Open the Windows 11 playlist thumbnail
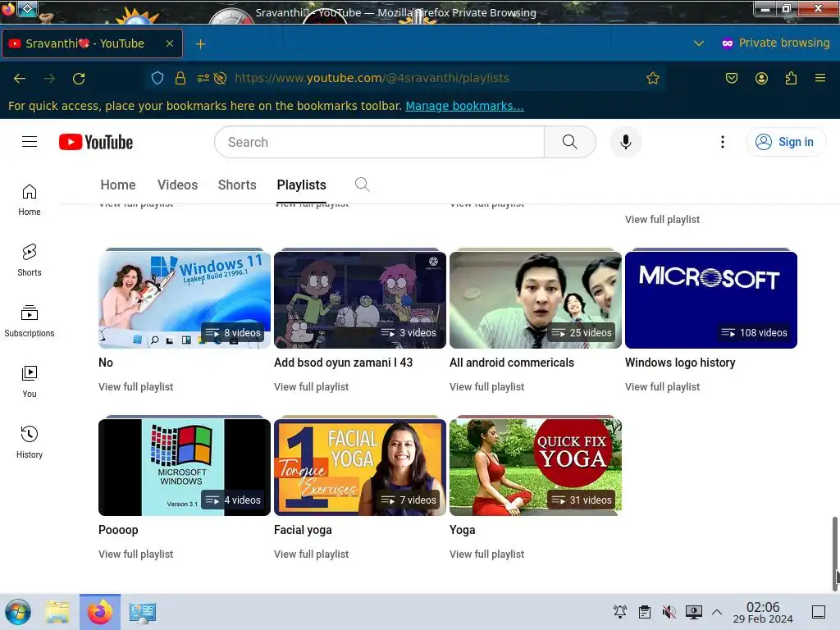 point(185,300)
